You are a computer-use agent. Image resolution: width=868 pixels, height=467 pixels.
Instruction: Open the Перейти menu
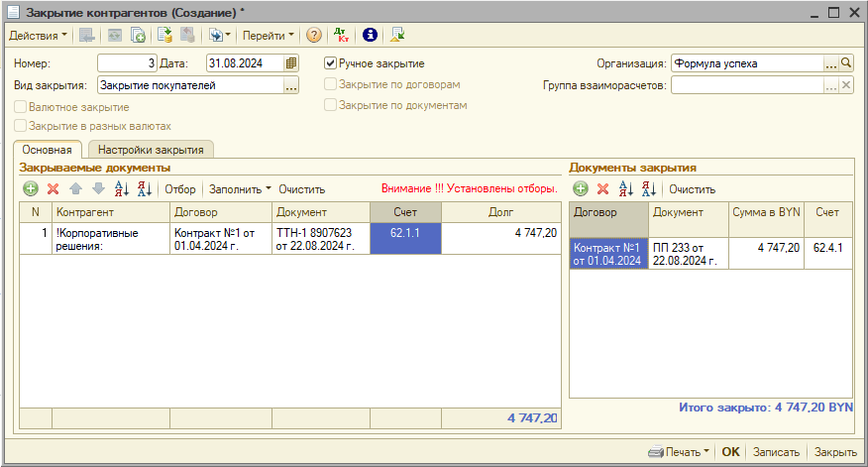pos(268,35)
